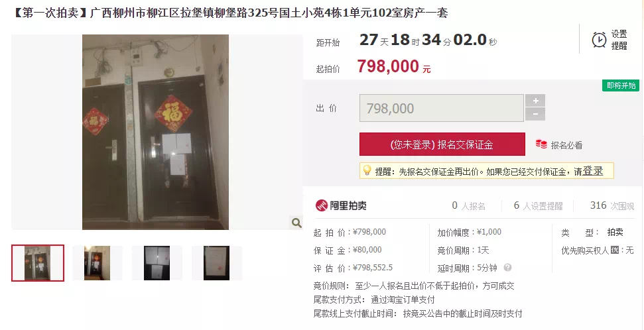Select the first door photo thumbnail

pos(38,262)
